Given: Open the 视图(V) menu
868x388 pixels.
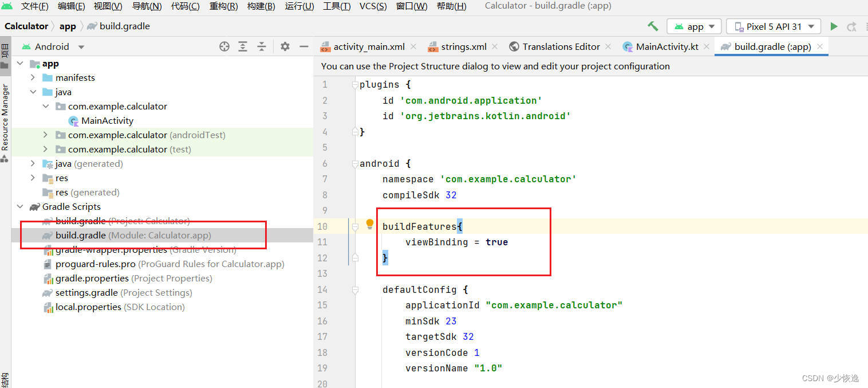Looking at the screenshot, I should tap(108, 6).
